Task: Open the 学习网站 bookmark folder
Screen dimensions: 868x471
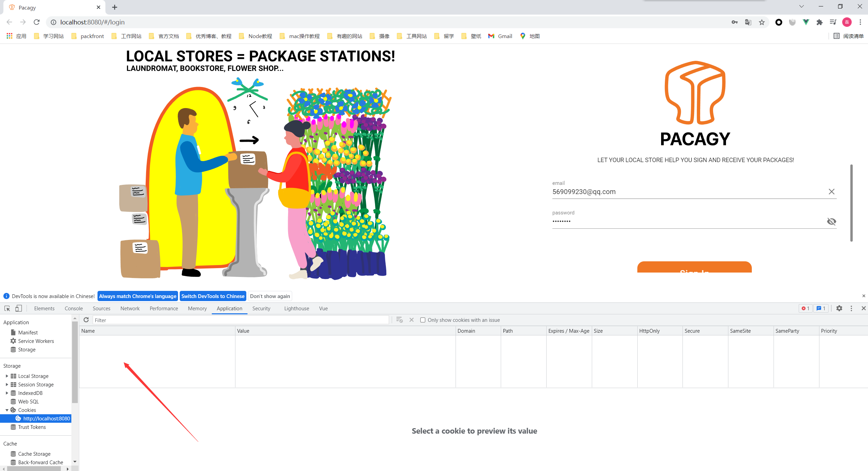Action: point(49,36)
